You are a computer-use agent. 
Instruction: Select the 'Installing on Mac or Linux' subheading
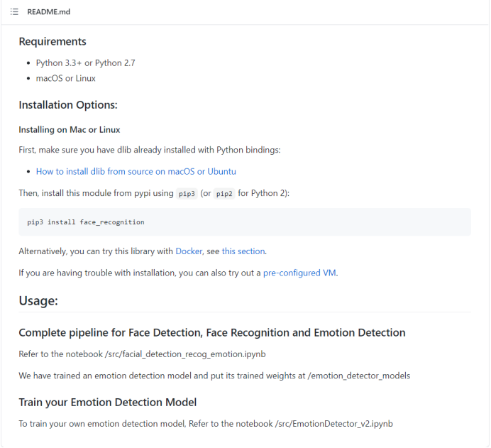(70, 130)
